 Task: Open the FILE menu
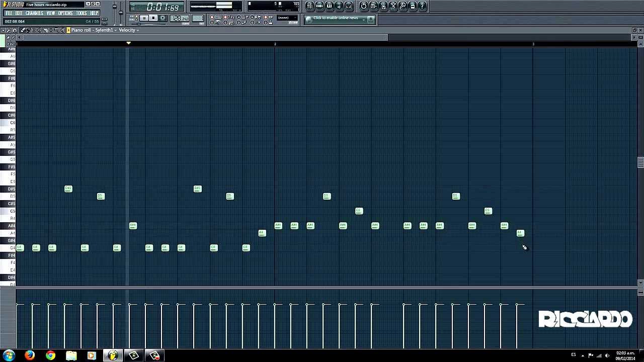click(x=9, y=13)
